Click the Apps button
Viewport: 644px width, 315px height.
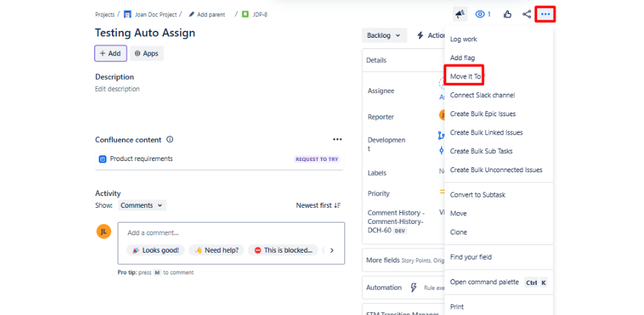(x=146, y=53)
